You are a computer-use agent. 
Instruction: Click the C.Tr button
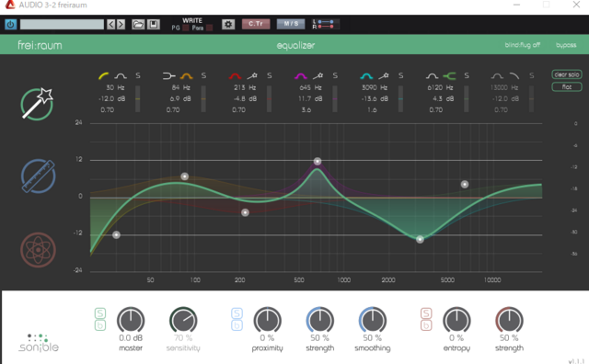point(256,24)
